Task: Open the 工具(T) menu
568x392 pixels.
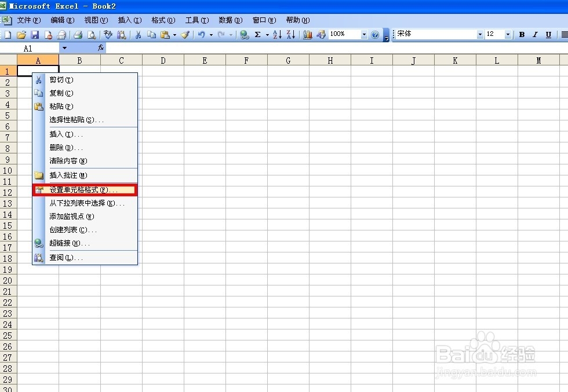Action: point(197,20)
